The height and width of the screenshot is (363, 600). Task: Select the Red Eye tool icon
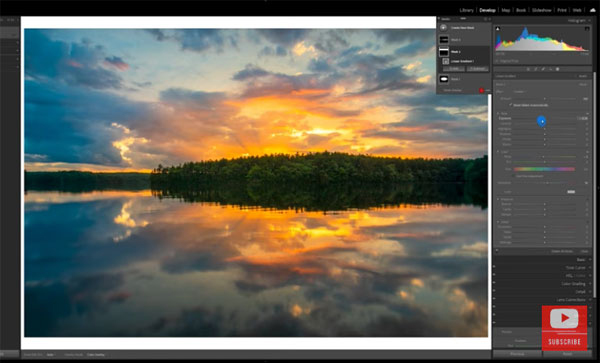(x=550, y=69)
